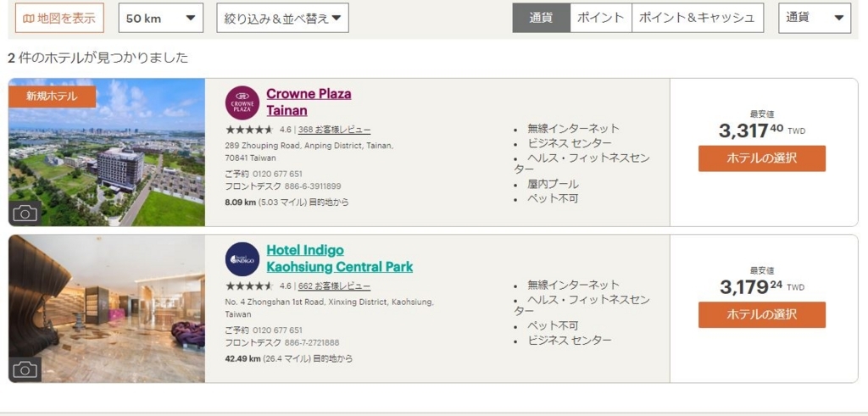This screenshot has height=416, width=868.
Task: Open photo gallery camera icon for Crowne Plaza Tainan
Action: point(25,214)
